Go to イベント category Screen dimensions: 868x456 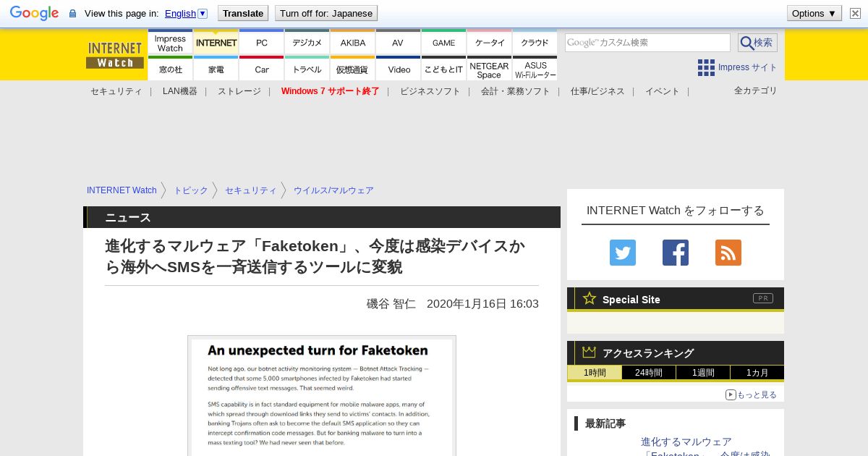(663, 91)
